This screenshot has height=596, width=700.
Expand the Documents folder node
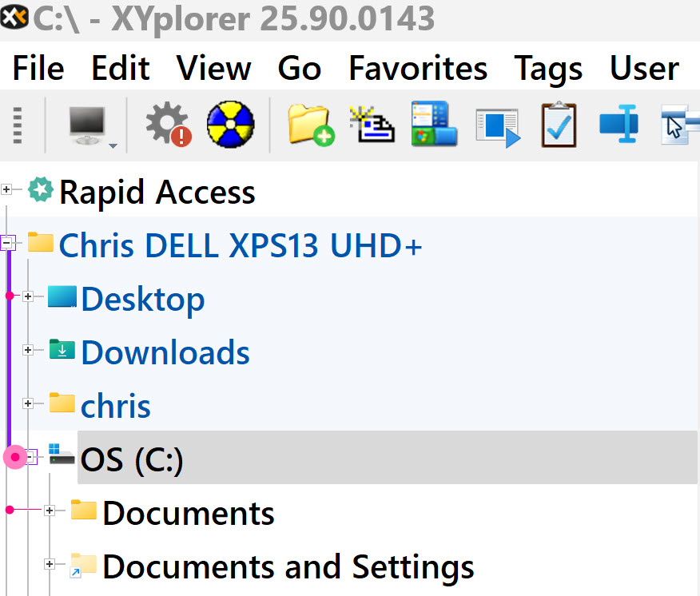pos(50,511)
